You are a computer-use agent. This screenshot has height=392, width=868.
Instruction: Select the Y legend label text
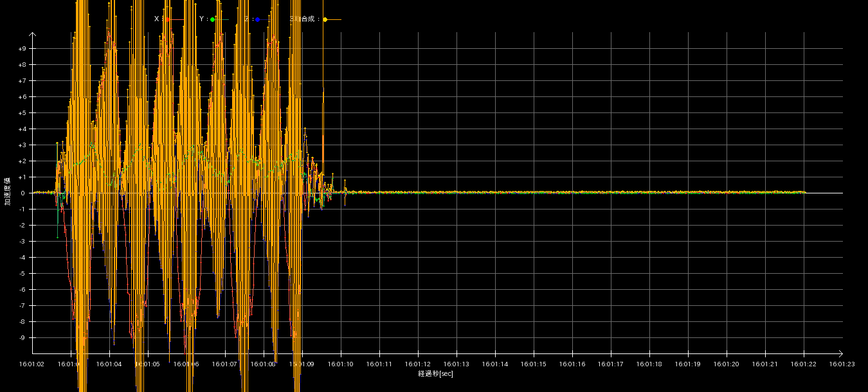tap(202, 19)
